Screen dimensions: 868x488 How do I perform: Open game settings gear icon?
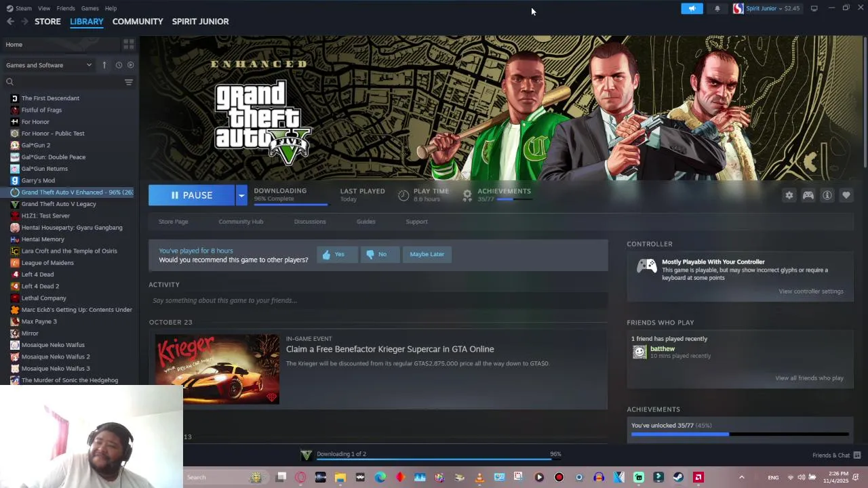click(789, 195)
